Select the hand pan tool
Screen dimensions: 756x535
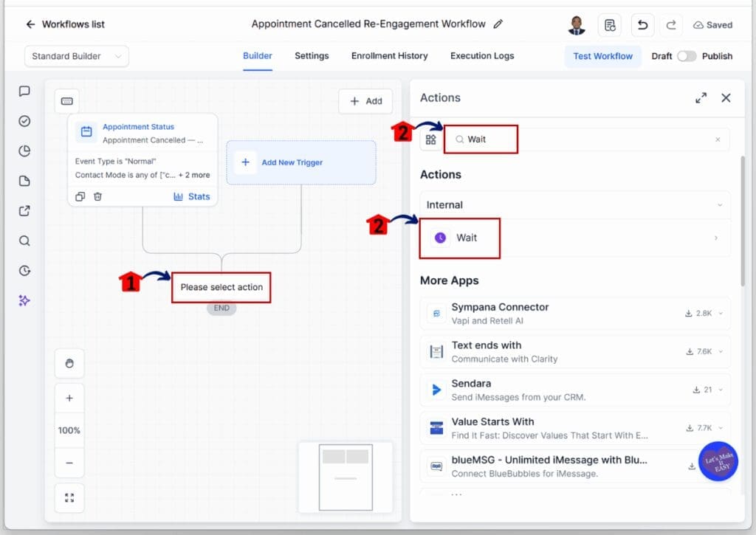click(69, 363)
